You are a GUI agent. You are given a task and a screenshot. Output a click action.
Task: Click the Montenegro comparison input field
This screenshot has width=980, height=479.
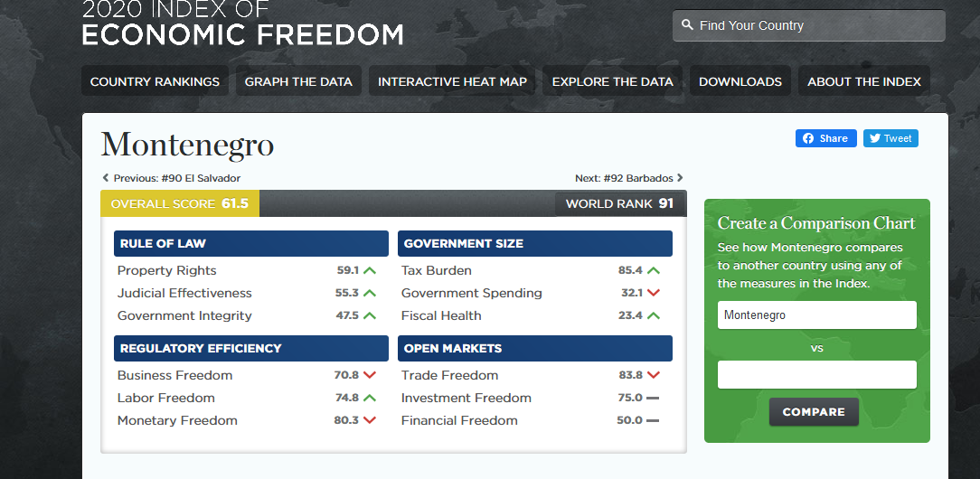coord(816,315)
